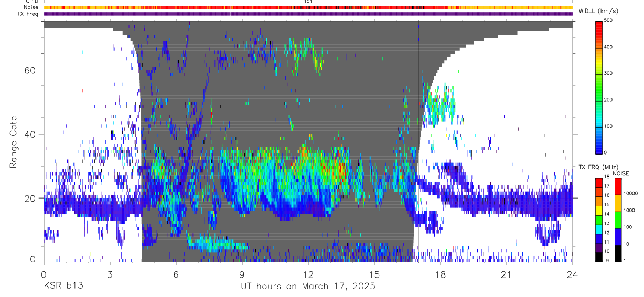Click the 'UT hours on March 17, 2025' axis title

tap(308, 287)
